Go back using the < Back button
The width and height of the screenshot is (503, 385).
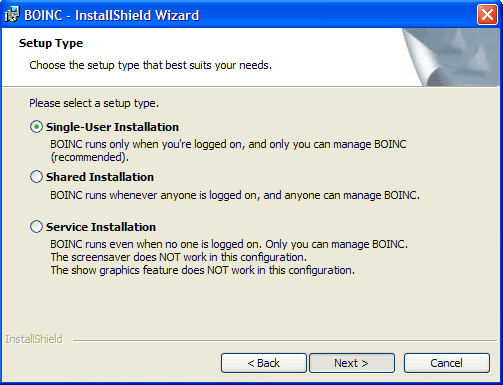pos(263,363)
